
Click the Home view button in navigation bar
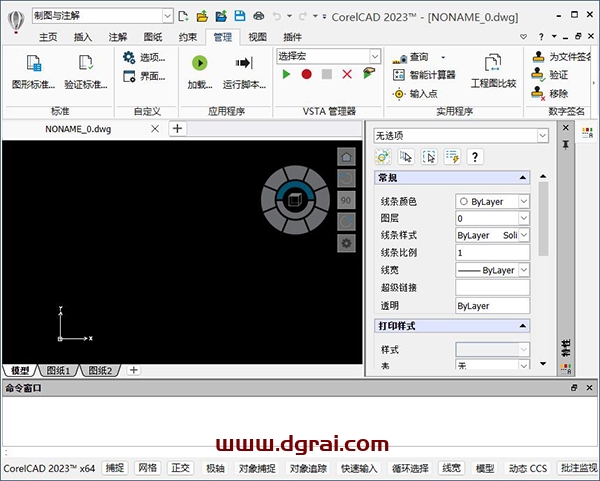tap(346, 157)
